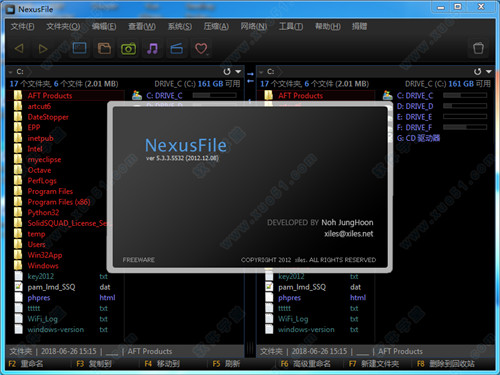Open the 帮助(H) menu
Viewport: 500px width, 375px height.
tap(328, 26)
